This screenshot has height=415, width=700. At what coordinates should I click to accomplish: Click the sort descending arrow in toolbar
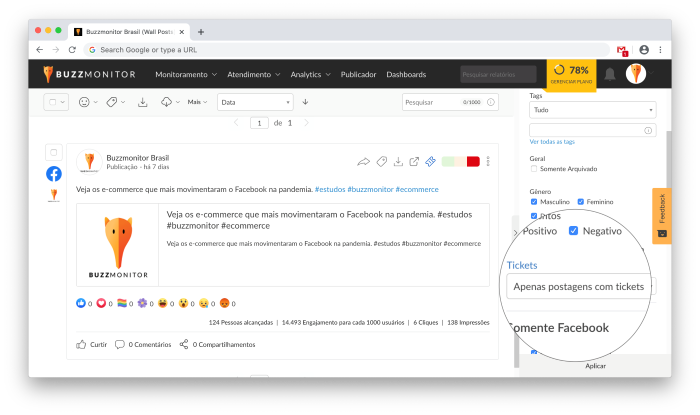pos(305,102)
